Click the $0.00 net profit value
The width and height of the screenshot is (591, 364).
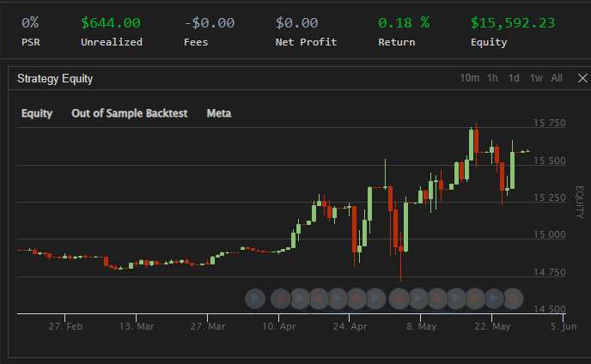tap(296, 23)
